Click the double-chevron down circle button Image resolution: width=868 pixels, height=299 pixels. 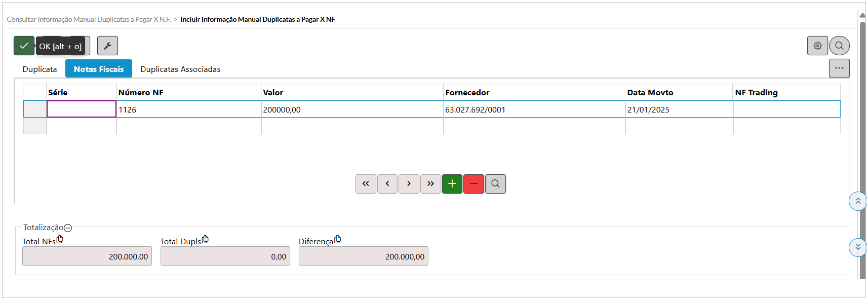857,247
